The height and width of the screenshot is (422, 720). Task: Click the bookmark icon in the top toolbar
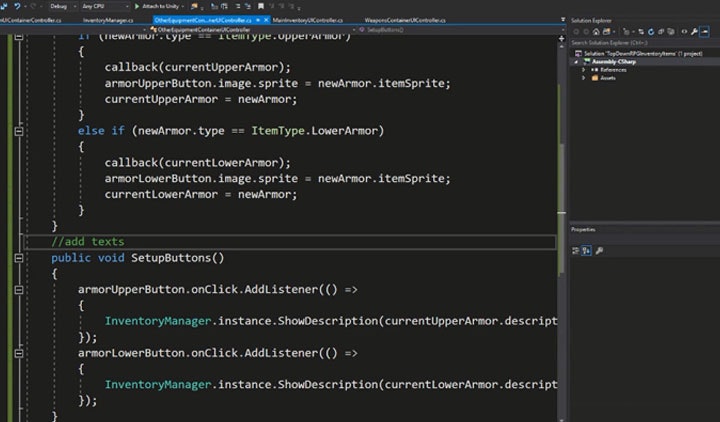coord(261,6)
